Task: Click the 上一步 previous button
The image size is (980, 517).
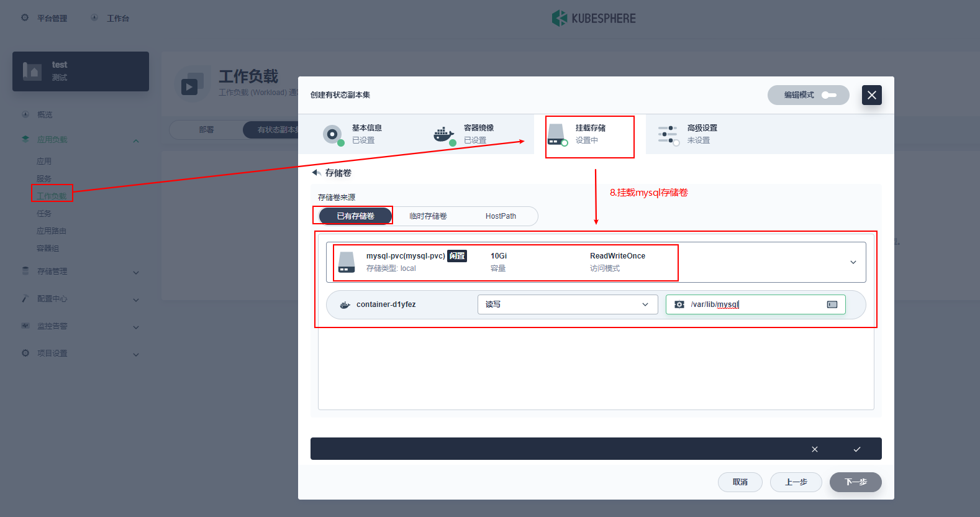Action: point(796,482)
